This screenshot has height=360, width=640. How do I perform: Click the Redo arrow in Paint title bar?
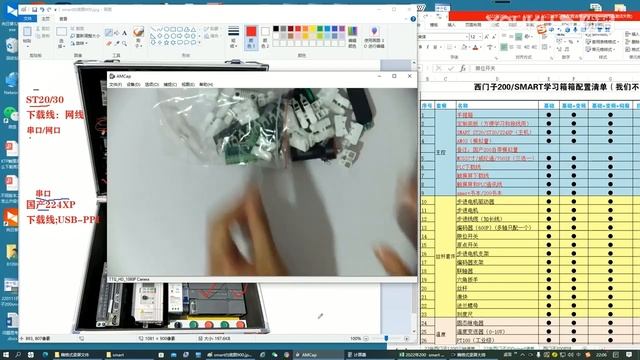point(49,9)
